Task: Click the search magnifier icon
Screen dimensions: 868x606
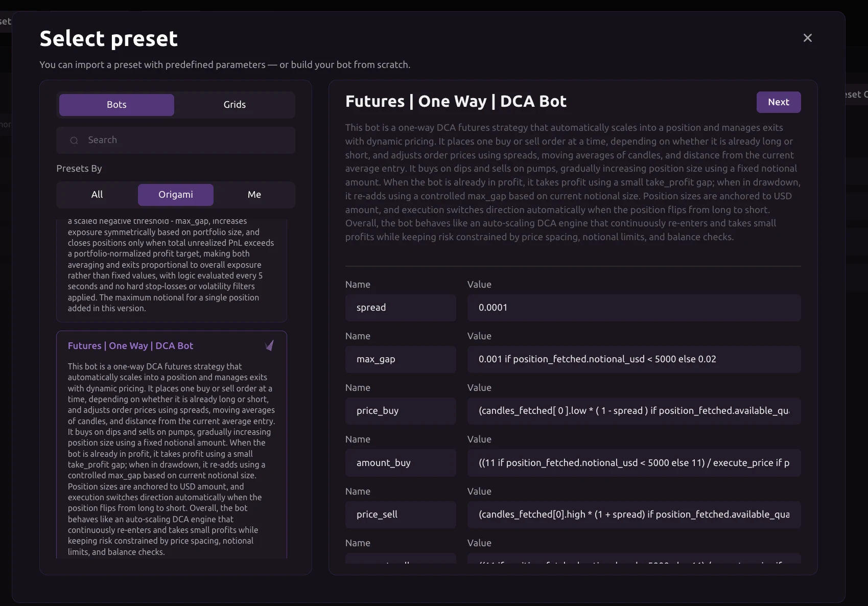Action: click(74, 140)
